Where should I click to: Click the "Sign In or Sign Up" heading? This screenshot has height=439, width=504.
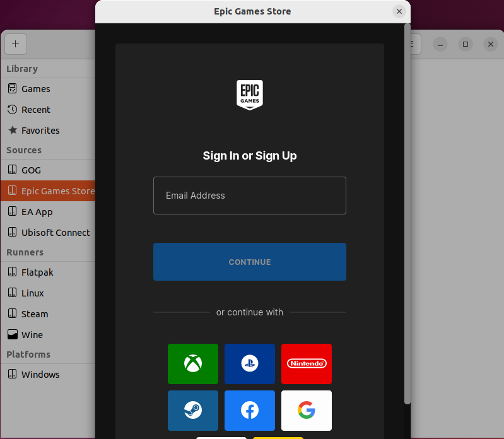point(250,156)
